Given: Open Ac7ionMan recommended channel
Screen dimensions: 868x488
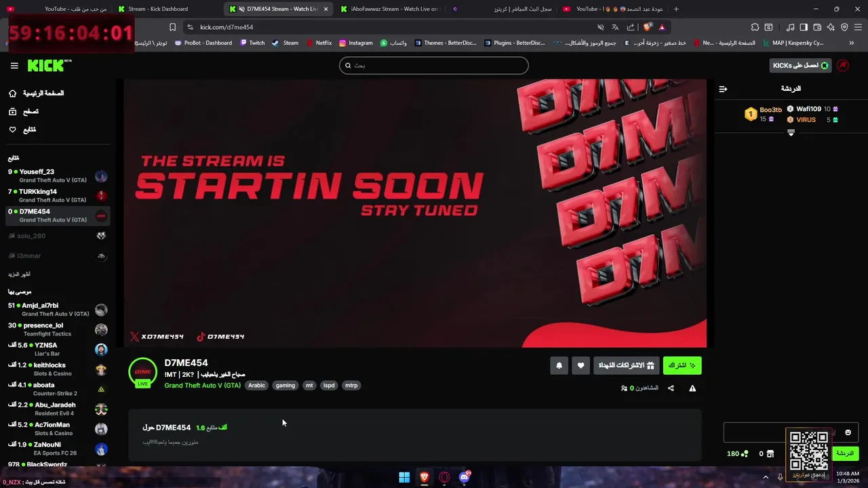Looking at the screenshot, I should (58, 429).
